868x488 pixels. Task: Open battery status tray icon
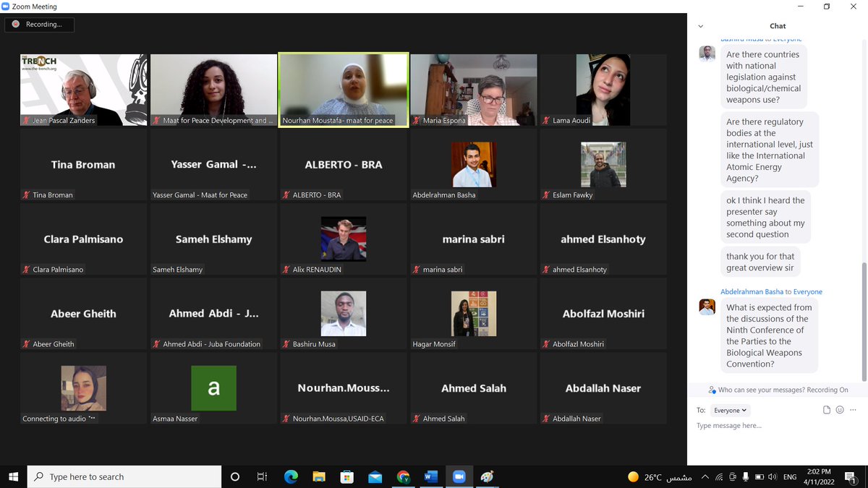tap(759, 476)
